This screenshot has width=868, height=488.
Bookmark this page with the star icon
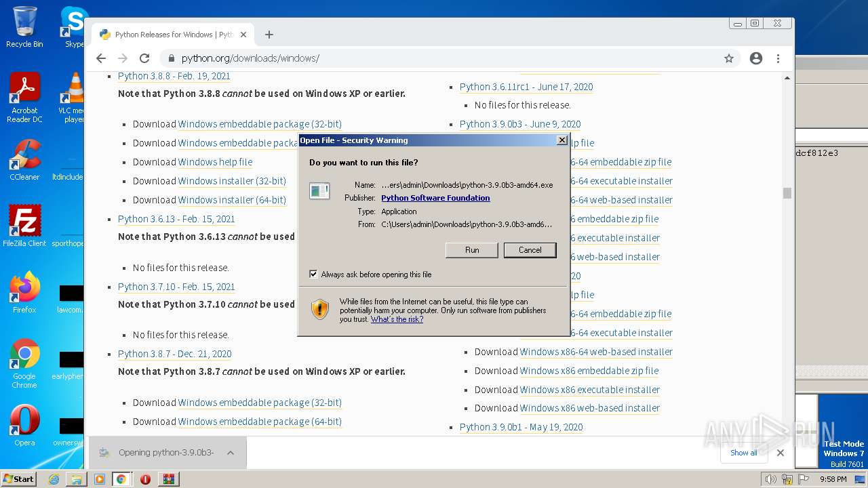[729, 58]
